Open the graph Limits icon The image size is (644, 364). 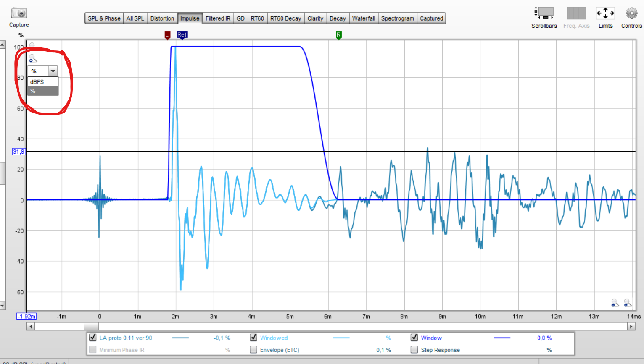coord(605,13)
